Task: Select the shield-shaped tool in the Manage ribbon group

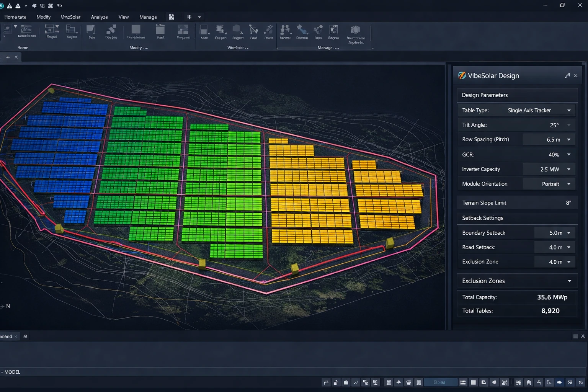Action: [356, 31]
